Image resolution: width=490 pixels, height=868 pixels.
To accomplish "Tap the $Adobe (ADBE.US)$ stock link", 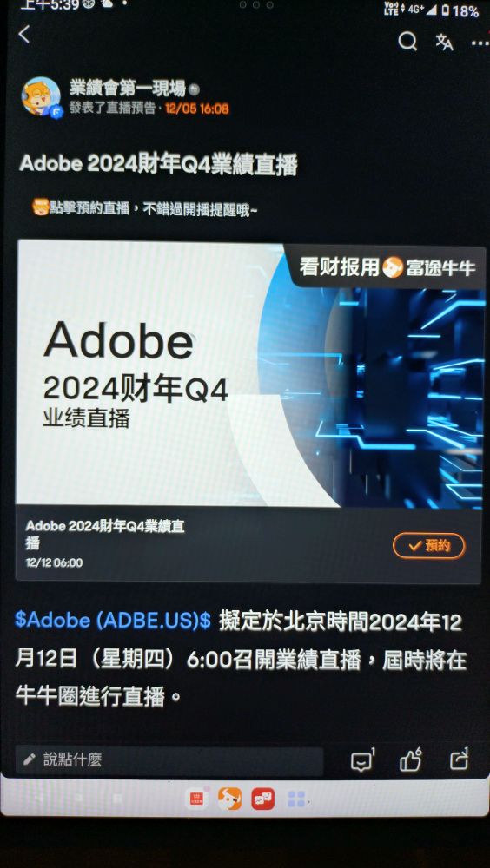I will point(113,621).
